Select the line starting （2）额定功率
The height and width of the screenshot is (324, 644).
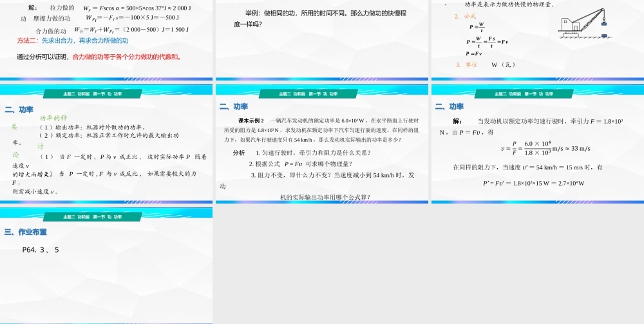109,135
